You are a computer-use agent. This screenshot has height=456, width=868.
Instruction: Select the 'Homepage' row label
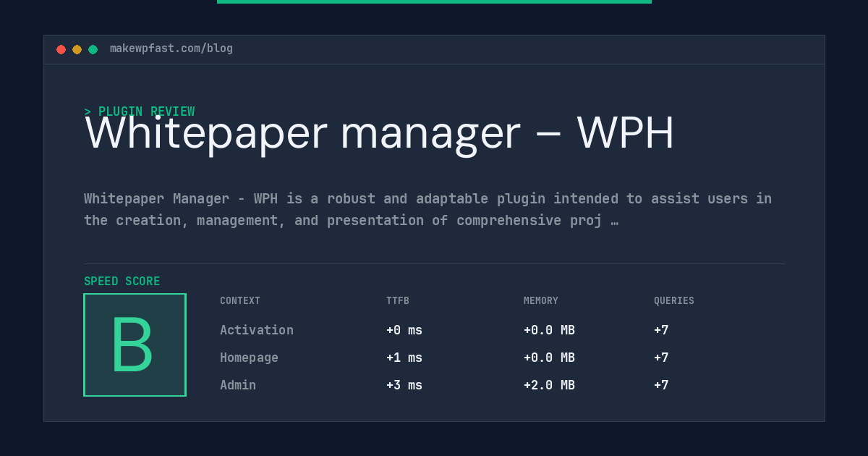(249, 358)
